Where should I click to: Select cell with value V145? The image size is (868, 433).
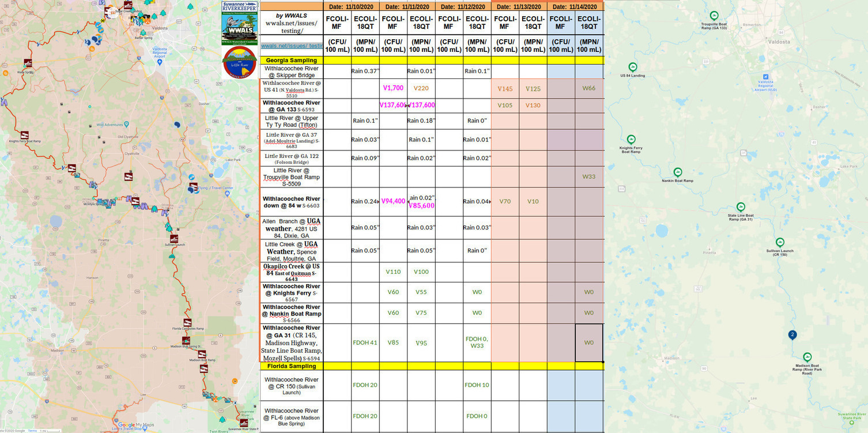point(505,88)
